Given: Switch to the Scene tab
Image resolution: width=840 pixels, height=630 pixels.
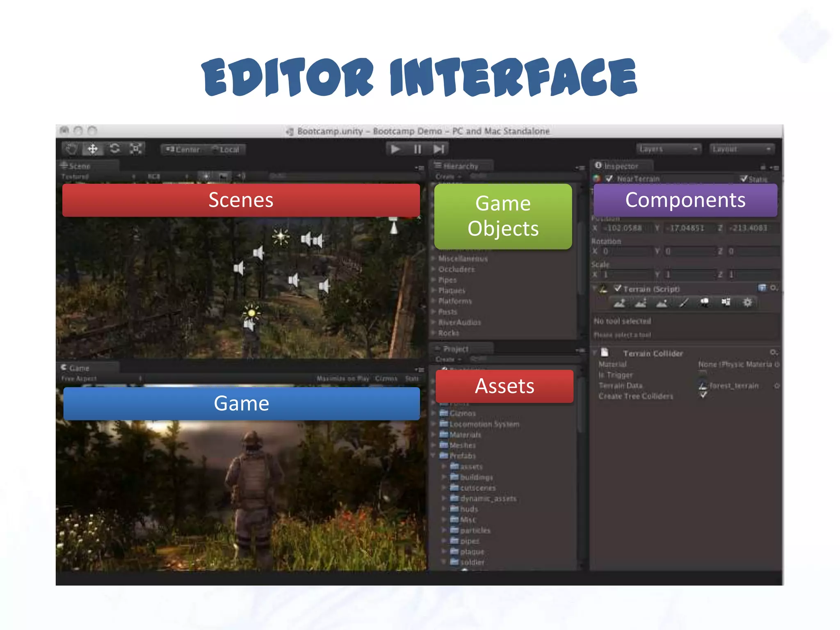Looking at the screenshot, I should [89, 166].
